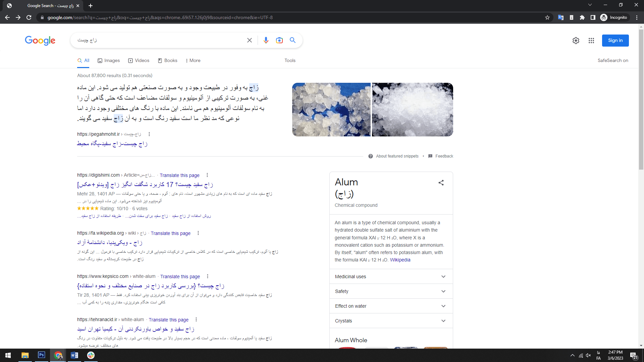Open Chrome three-dot menu

click(637, 17)
